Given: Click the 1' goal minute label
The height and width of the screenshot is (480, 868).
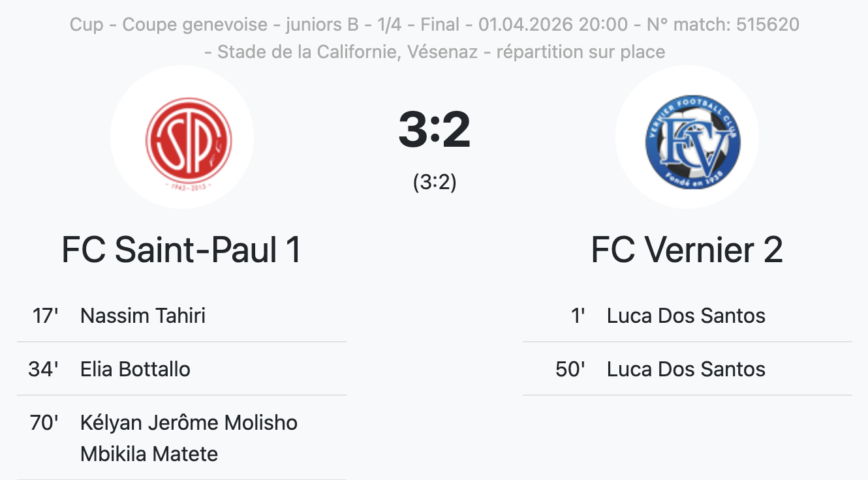Looking at the screenshot, I should [578, 316].
